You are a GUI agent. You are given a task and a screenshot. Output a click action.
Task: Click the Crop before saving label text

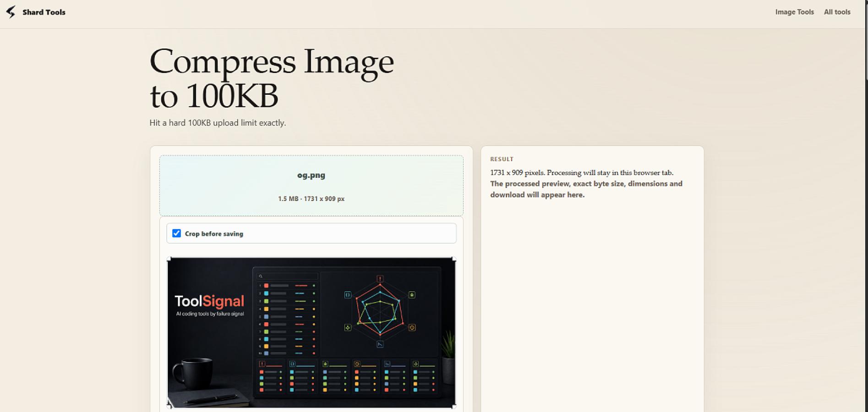214,233
